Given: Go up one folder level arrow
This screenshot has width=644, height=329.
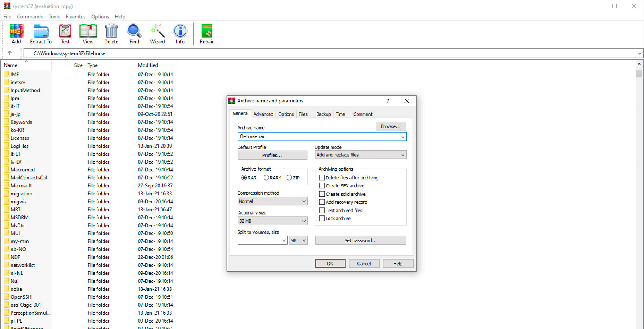Looking at the screenshot, I should 10,53.
